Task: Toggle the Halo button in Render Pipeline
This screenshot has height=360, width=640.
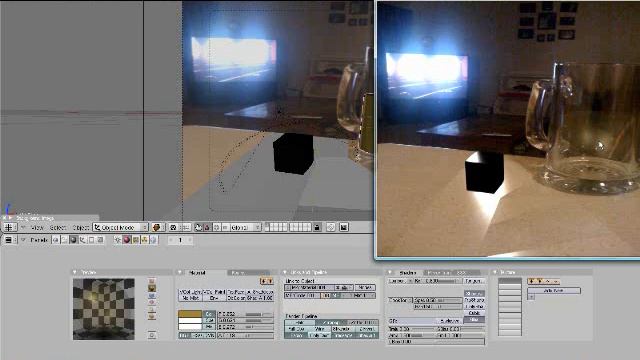Action: (300, 322)
